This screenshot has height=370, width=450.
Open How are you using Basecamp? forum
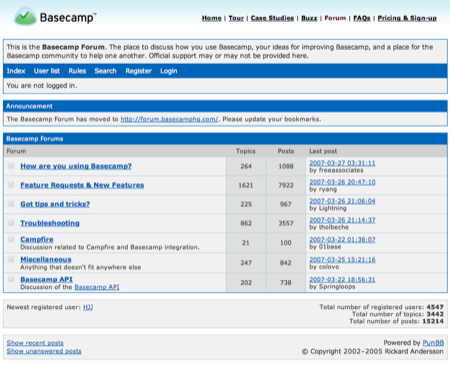(x=76, y=166)
